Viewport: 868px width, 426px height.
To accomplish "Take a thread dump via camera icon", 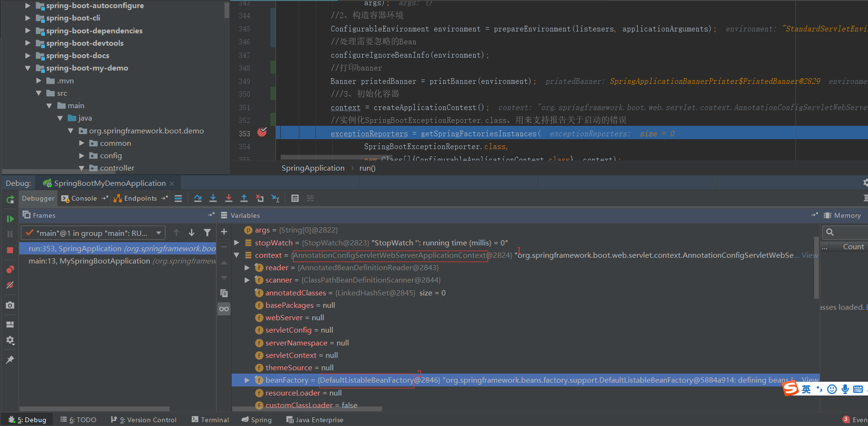I will (x=10, y=305).
